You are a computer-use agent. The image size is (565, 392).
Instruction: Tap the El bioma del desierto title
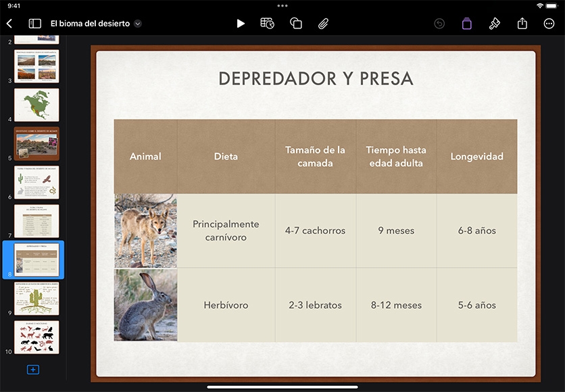pyautogui.click(x=90, y=24)
